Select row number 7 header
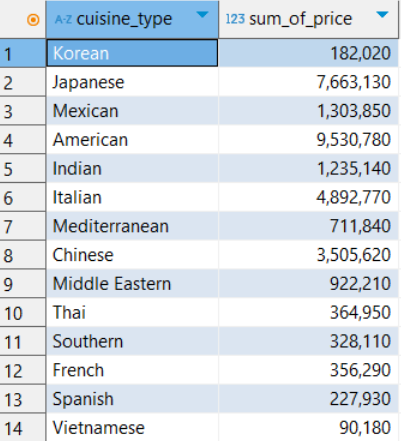 click(x=23, y=226)
